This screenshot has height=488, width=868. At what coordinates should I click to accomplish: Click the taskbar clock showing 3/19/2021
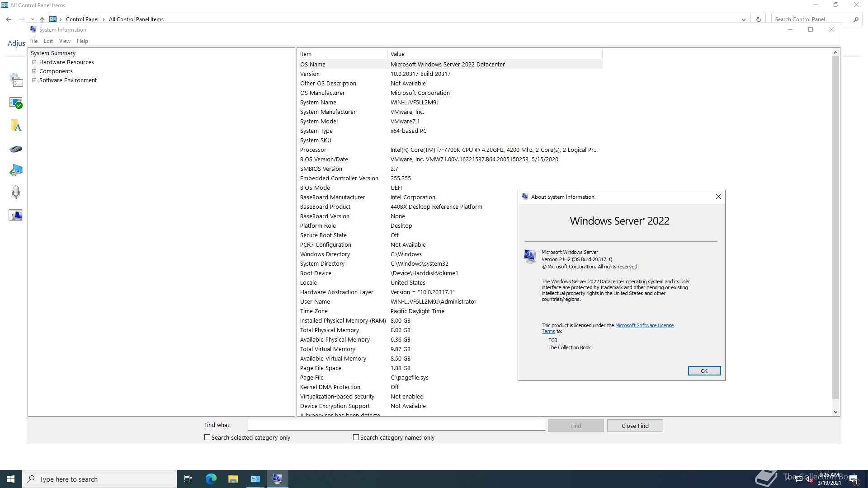click(x=829, y=479)
